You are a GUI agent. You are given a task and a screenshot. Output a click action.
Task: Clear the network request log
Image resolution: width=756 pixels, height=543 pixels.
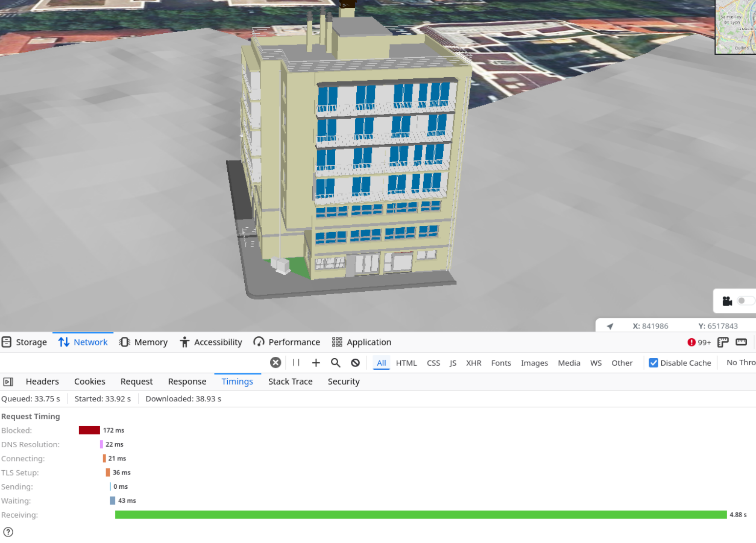point(276,363)
